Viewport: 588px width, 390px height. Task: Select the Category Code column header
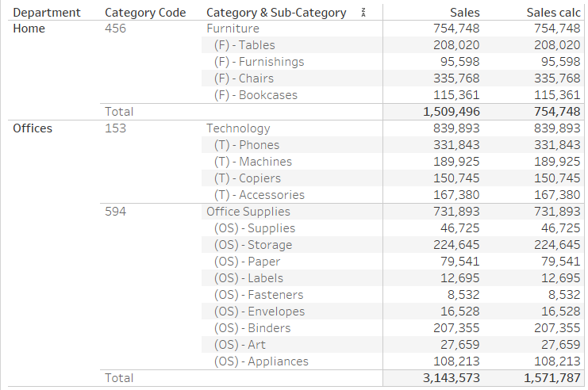pos(145,13)
